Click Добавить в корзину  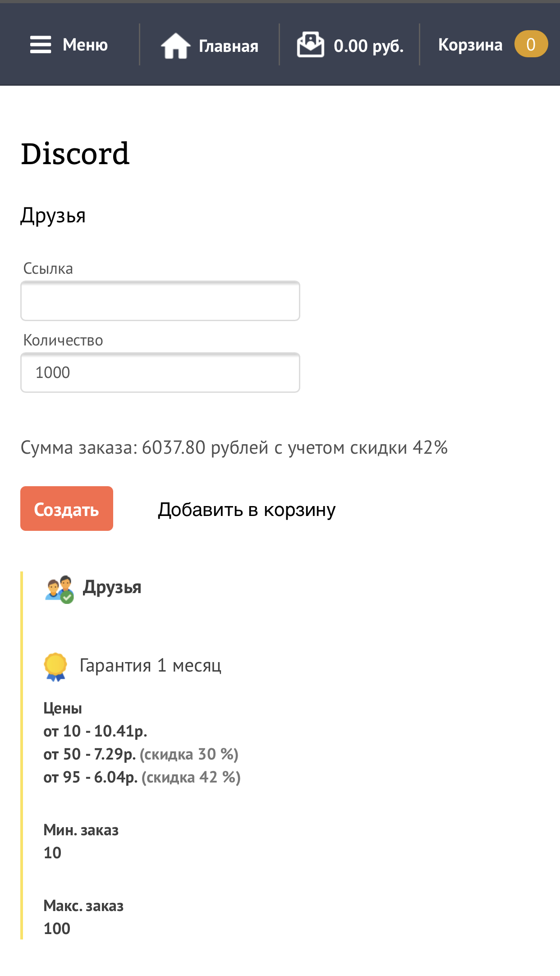(x=247, y=510)
